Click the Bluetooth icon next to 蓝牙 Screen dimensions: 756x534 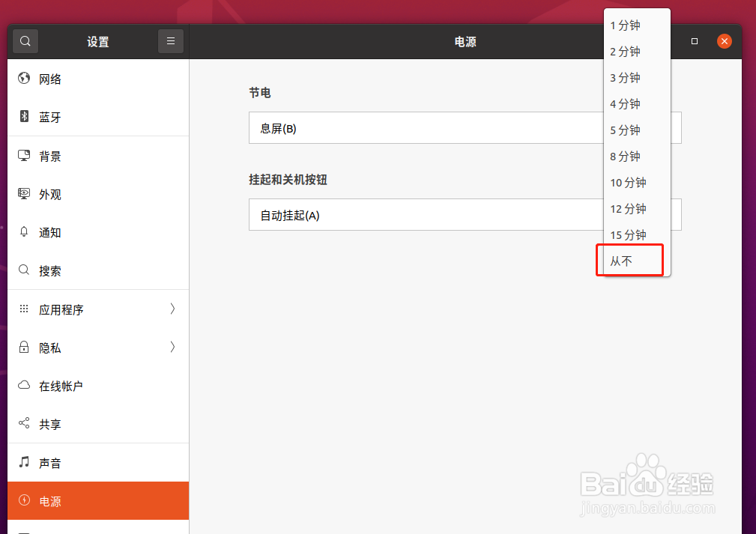pyautogui.click(x=24, y=116)
